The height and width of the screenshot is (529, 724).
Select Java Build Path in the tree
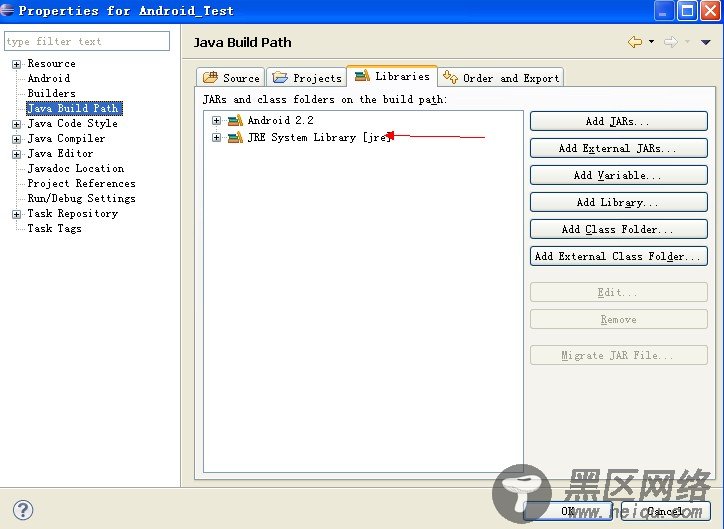pos(74,108)
